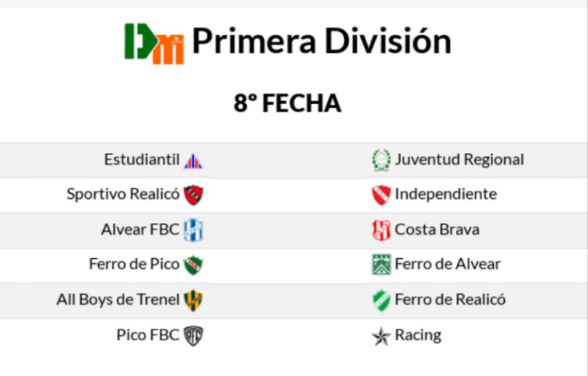Select the Sportivo Realicó team name
This screenshot has width=588, height=376.
coord(123,194)
